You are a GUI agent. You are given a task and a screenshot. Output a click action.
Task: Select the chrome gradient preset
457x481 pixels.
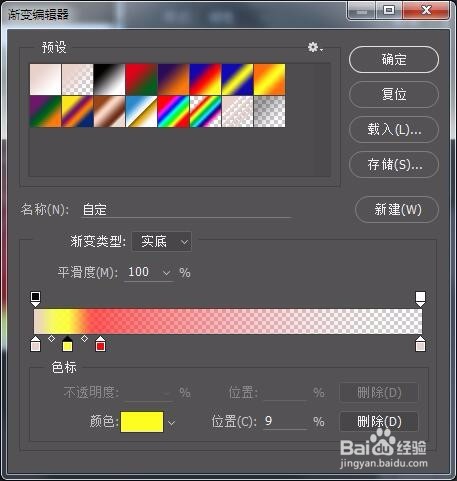141,111
